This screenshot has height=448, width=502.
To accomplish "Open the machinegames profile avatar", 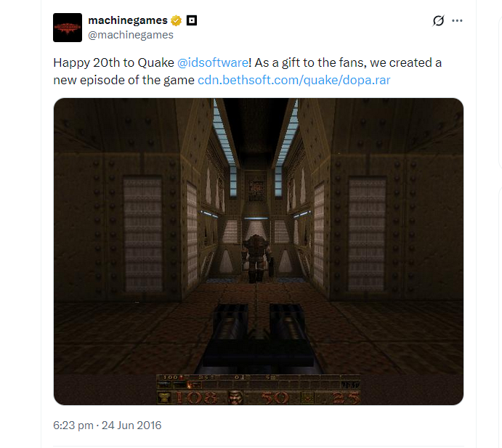I will point(68,28).
